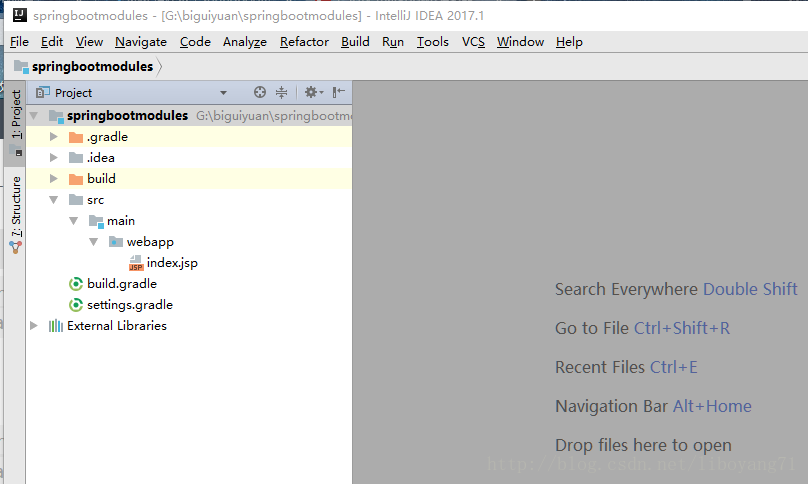The width and height of the screenshot is (808, 484).
Task: Open the Edit menu
Action: click(52, 42)
